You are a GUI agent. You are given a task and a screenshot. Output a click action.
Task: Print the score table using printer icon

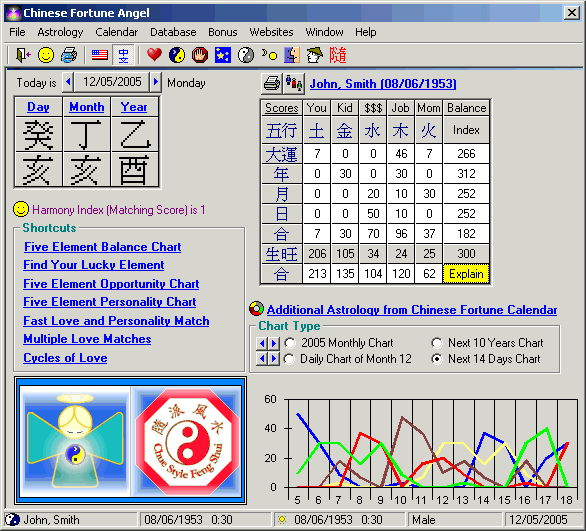pos(272,83)
